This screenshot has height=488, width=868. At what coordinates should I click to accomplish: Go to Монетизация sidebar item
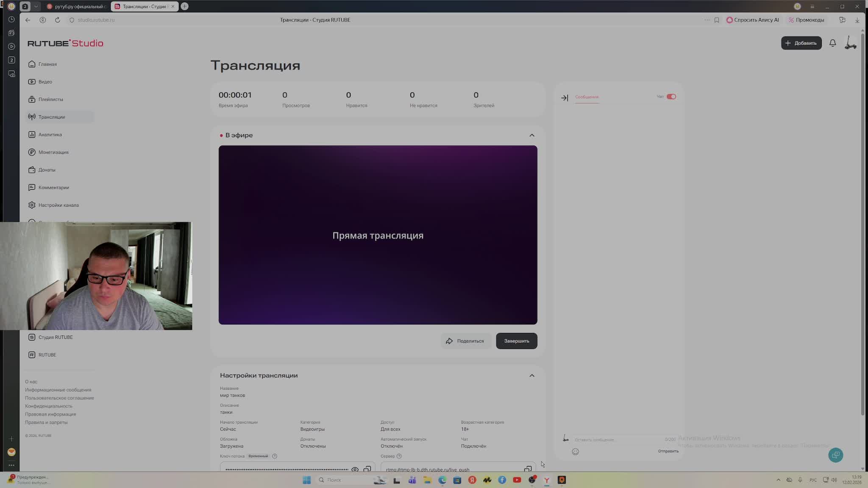pos(53,152)
